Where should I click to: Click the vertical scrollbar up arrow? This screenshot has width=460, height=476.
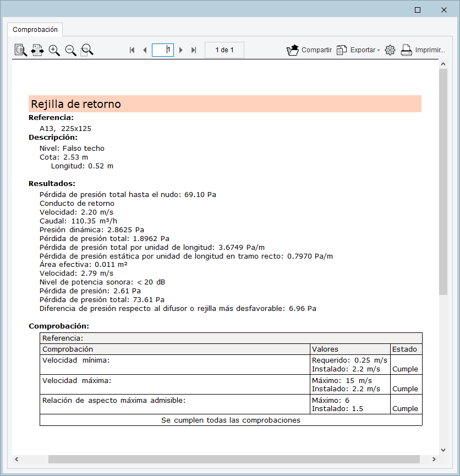(x=443, y=64)
